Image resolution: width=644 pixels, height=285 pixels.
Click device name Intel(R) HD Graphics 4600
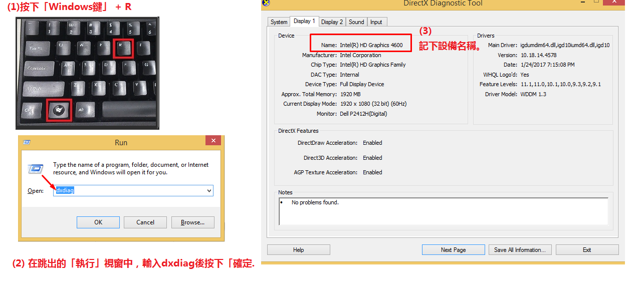tap(371, 45)
